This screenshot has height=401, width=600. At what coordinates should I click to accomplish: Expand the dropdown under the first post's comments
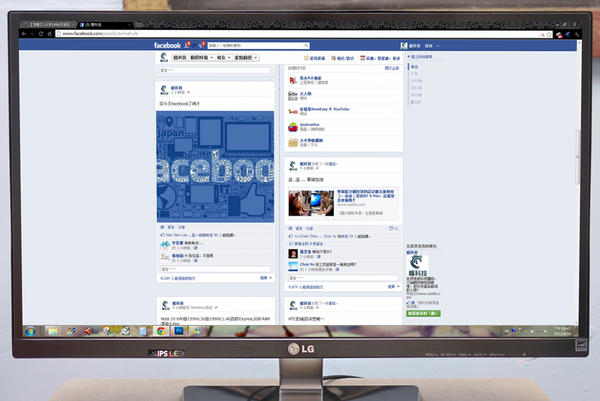266,278
